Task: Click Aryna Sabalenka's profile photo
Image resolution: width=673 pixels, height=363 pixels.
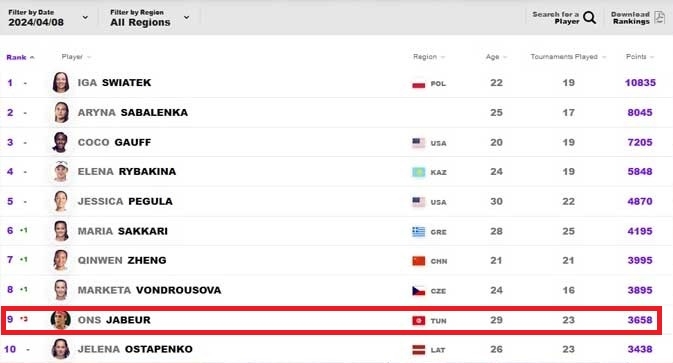Action: point(61,112)
